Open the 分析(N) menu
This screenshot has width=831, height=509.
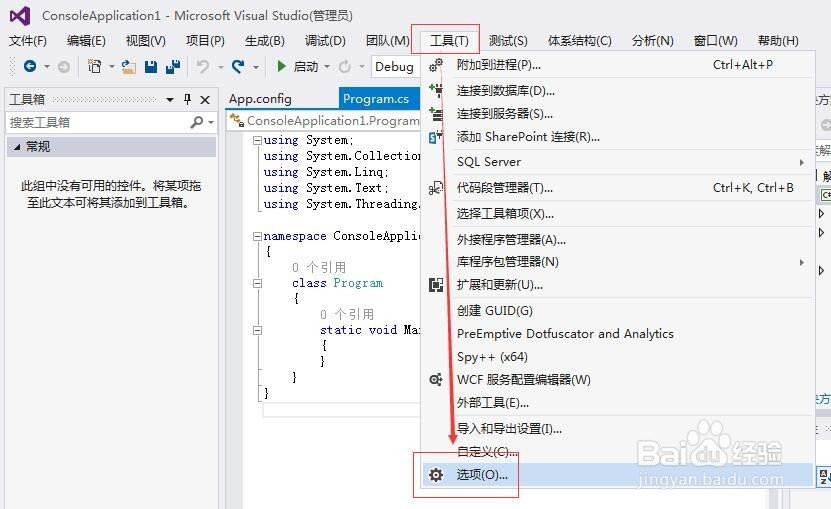pos(652,41)
